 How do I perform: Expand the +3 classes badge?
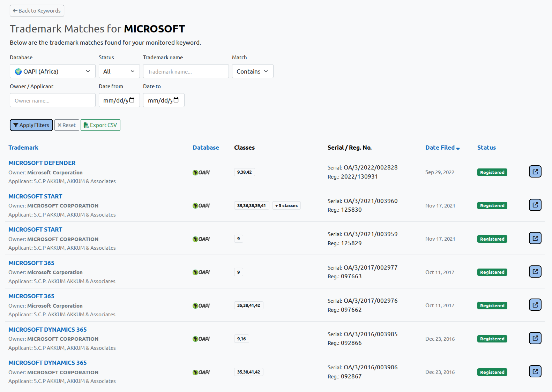[x=286, y=206]
